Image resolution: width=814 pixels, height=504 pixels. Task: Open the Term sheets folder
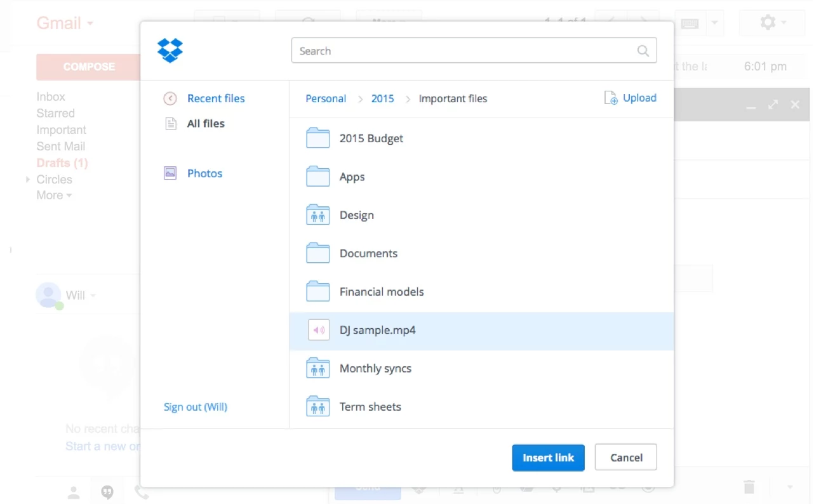481,407
